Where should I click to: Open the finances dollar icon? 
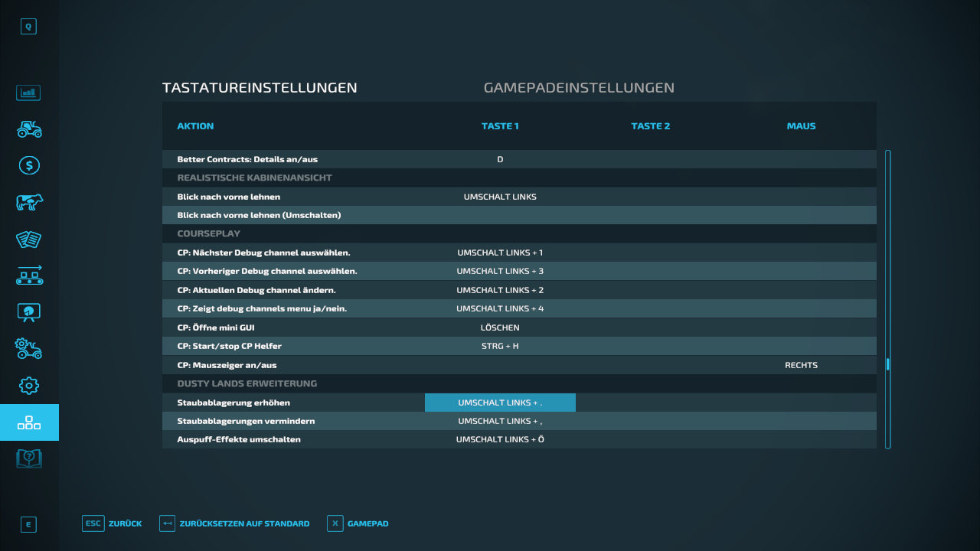click(x=29, y=165)
